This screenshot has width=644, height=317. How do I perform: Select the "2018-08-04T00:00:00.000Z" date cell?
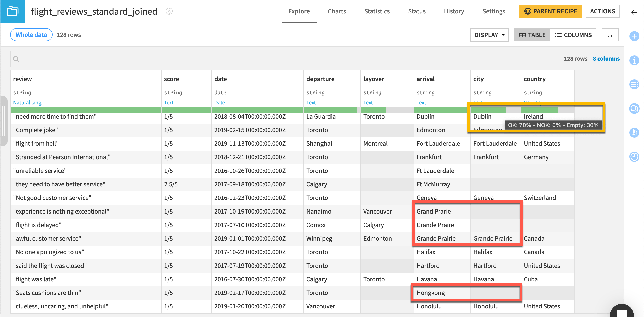click(x=257, y=116)
